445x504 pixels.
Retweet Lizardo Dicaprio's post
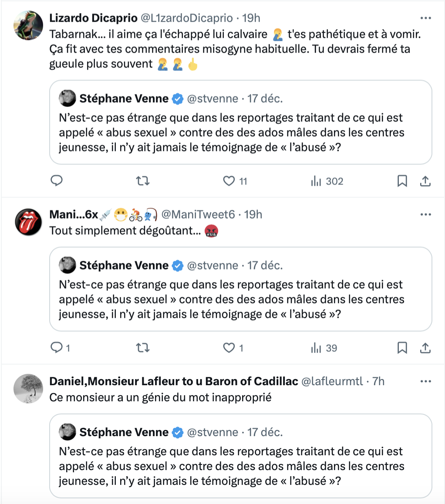pos(143,181)
